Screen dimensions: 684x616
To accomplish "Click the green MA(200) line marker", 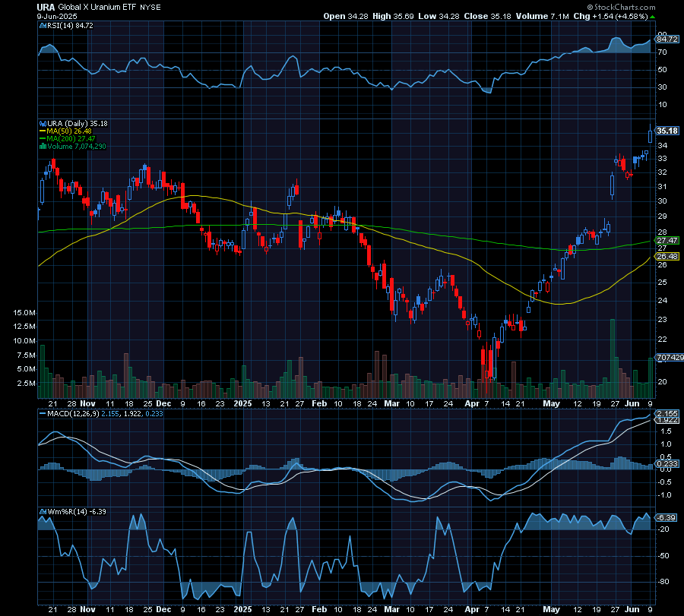I will click(43, 138).
